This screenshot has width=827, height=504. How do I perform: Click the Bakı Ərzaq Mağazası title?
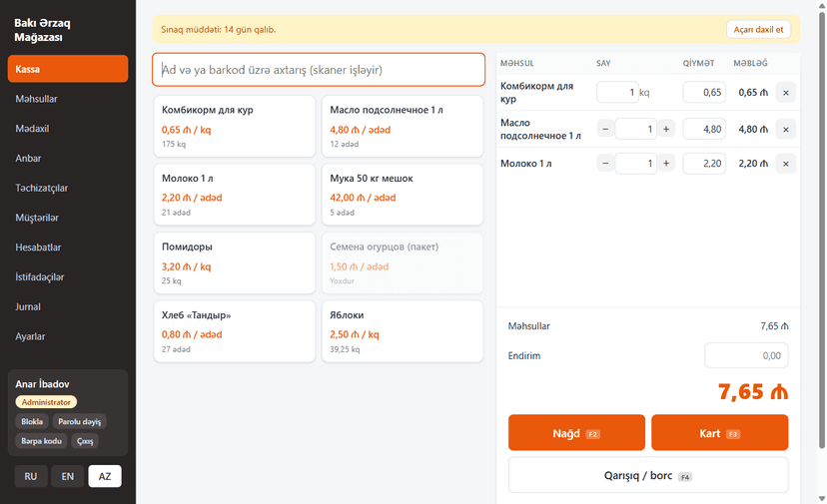tap(42, 30)
